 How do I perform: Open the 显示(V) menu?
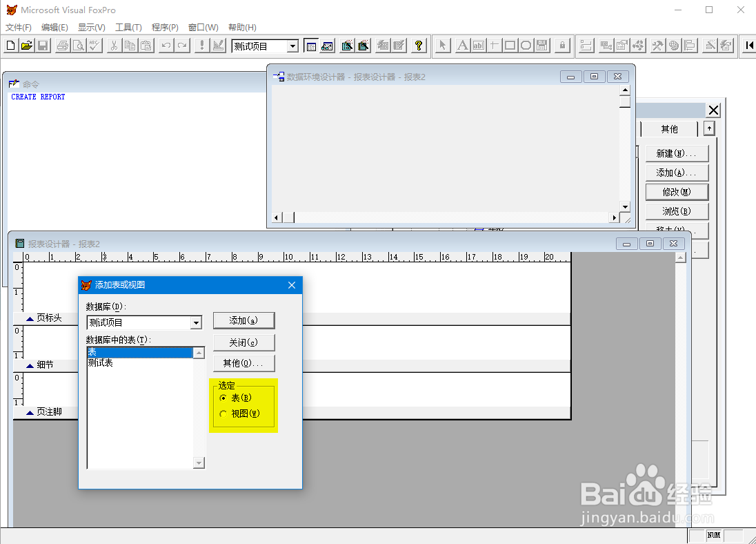coord(92,28)
